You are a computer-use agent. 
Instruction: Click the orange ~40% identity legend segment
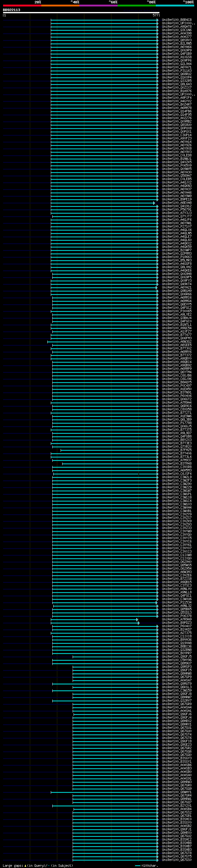60,6
